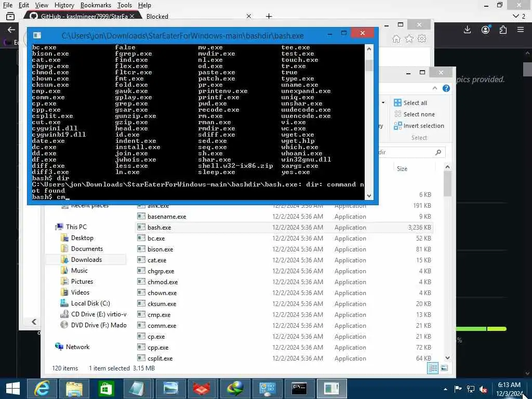
Task: Switch Explorer to details view icon
Action: [x=433, y=368]
